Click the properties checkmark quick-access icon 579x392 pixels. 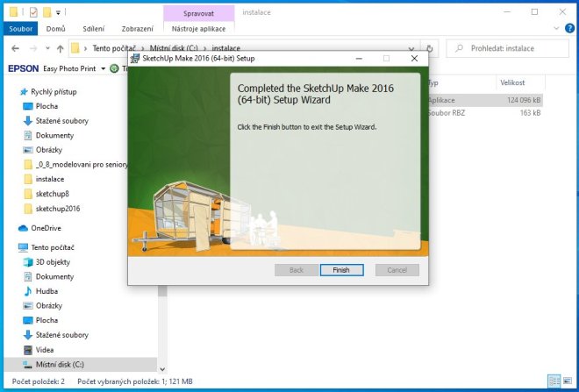(33, 12)
